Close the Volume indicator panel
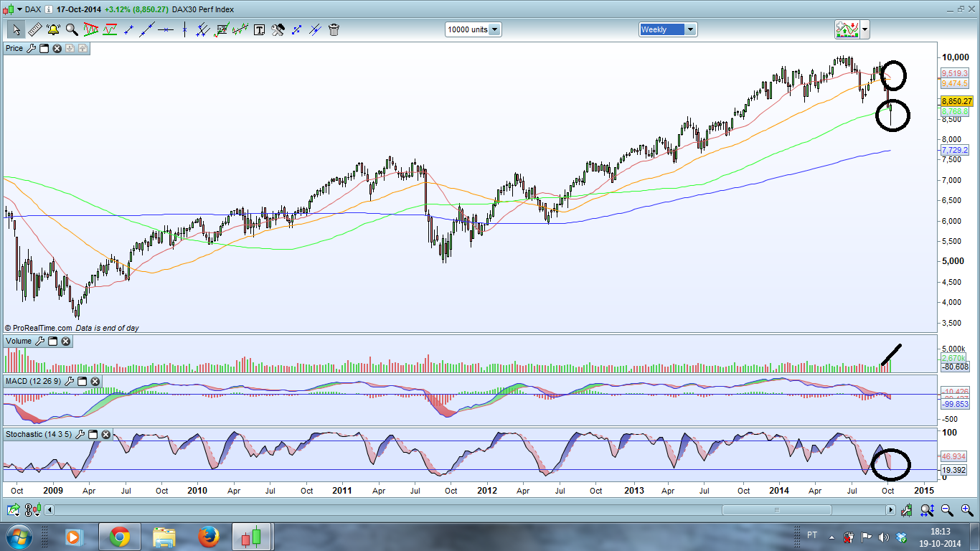 (x=65, y=341)
